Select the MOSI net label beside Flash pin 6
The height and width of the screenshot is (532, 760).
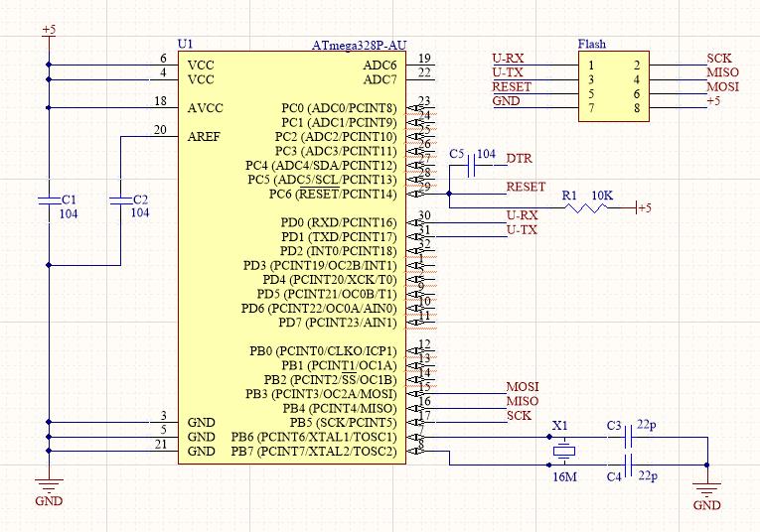coord(722,86)
